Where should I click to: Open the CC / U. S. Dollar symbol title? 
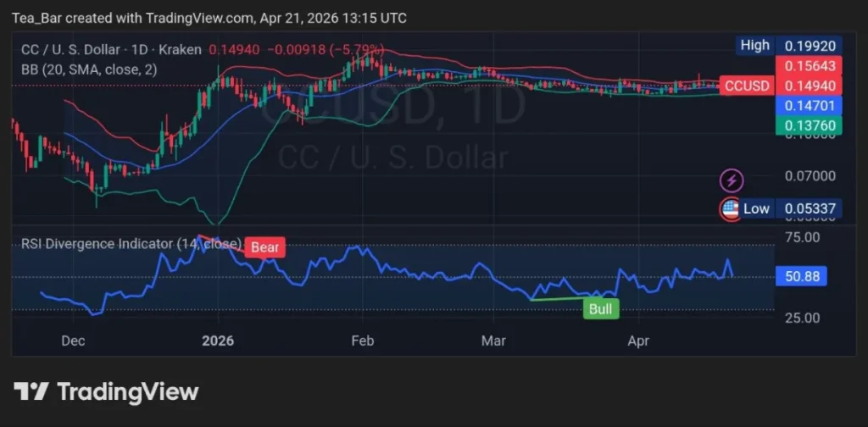110,50
